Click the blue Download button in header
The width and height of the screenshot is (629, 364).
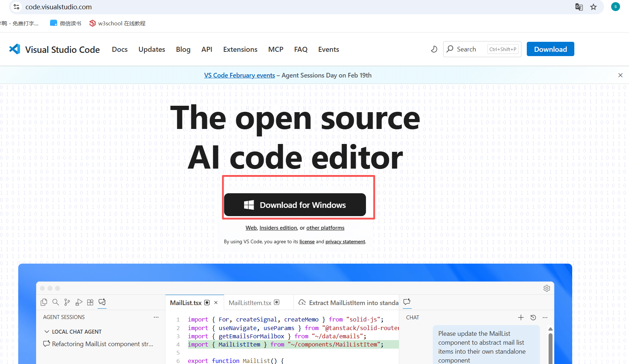tap(550, 49)
